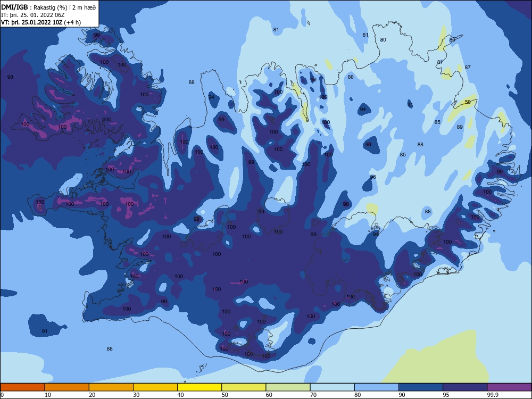Click the "87" humidity value off the east coast
The width and height of the screenshot is (532, 399).
[468, 68]
